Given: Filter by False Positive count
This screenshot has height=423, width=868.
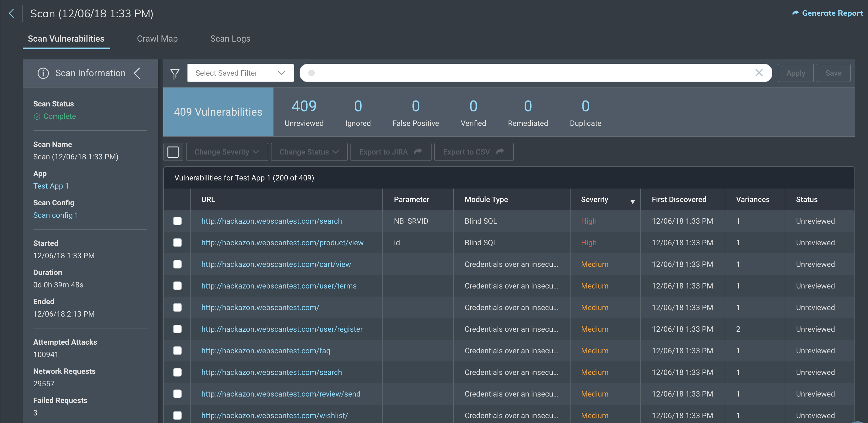Looking at the screenshot, I should click(x=415, y=113).
